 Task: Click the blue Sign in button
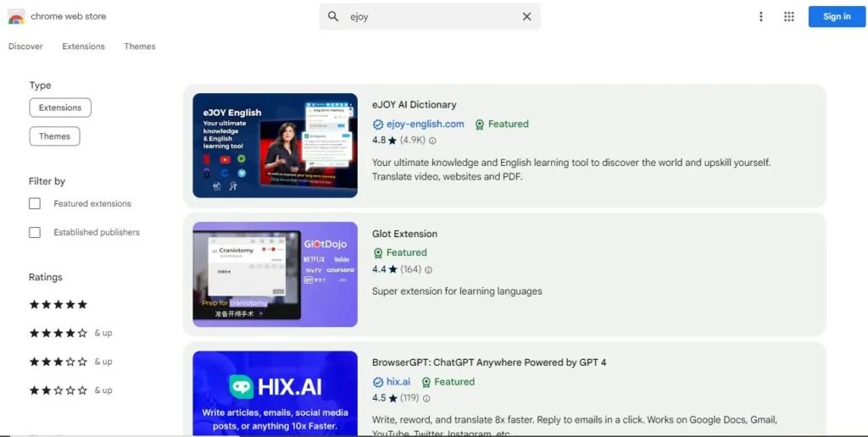pos(837,17)
